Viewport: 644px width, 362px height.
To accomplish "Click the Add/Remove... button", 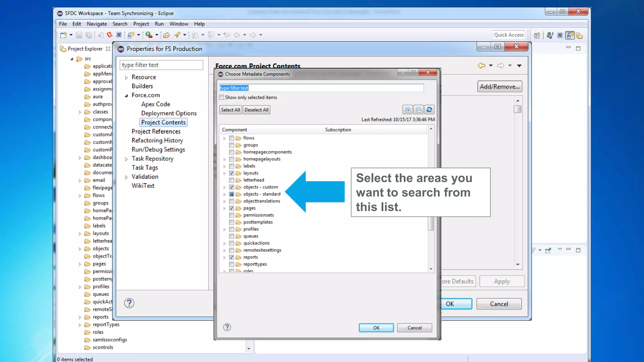I will [x=499, y=86].
